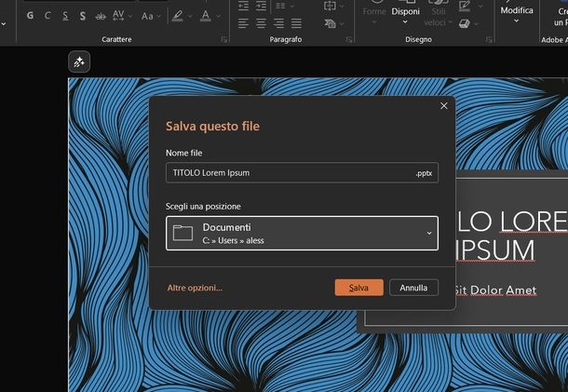The width and height of the screenshot is (568, 392).
Task: Center paragraph text
Action: [x=261, y=23]
